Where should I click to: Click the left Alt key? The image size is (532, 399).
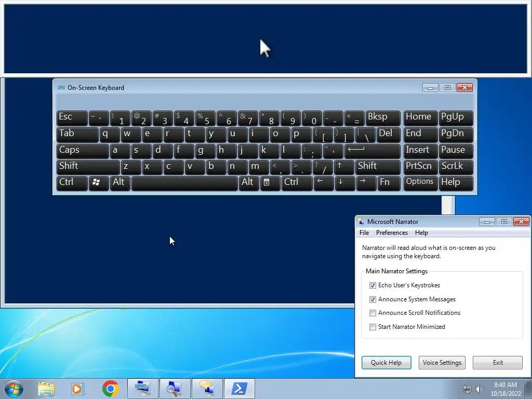click(120, 183)
